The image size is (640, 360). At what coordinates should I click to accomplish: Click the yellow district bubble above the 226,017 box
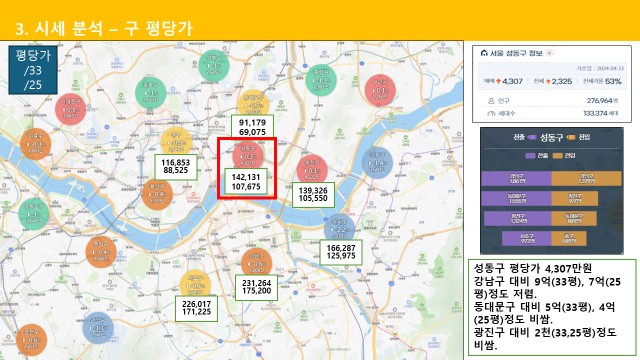pos(195,284)
